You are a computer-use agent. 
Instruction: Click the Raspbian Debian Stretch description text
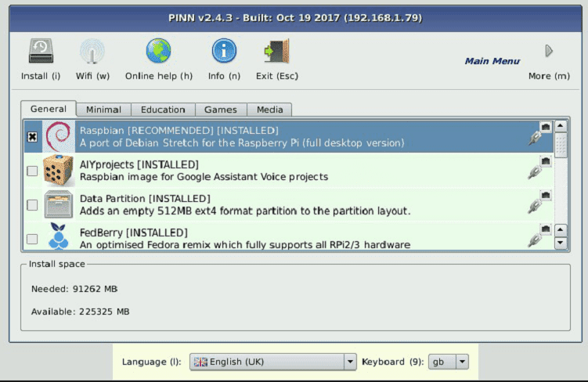point(242,142)
